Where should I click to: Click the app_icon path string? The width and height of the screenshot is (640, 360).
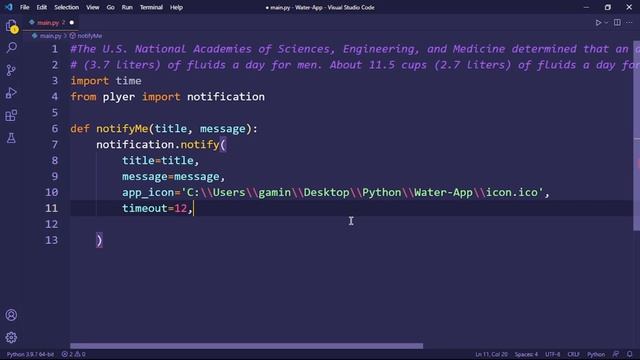pos(362,192)
